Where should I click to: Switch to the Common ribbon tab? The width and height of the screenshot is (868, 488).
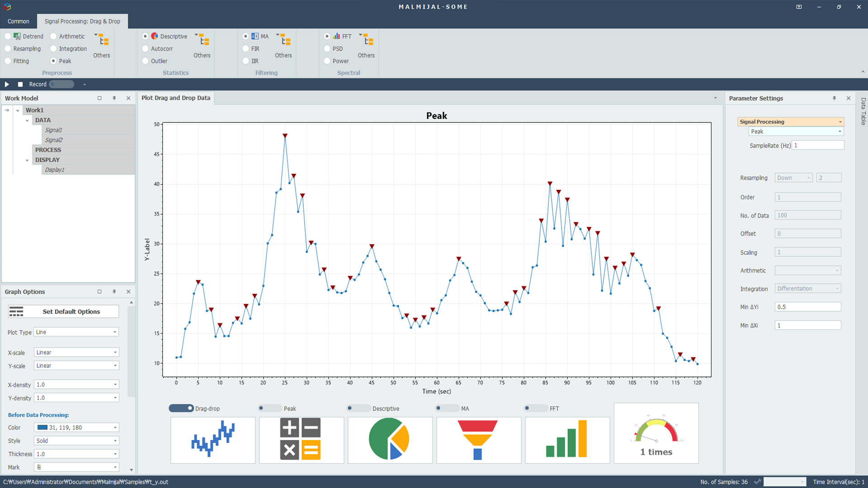(x=18, y=21)
